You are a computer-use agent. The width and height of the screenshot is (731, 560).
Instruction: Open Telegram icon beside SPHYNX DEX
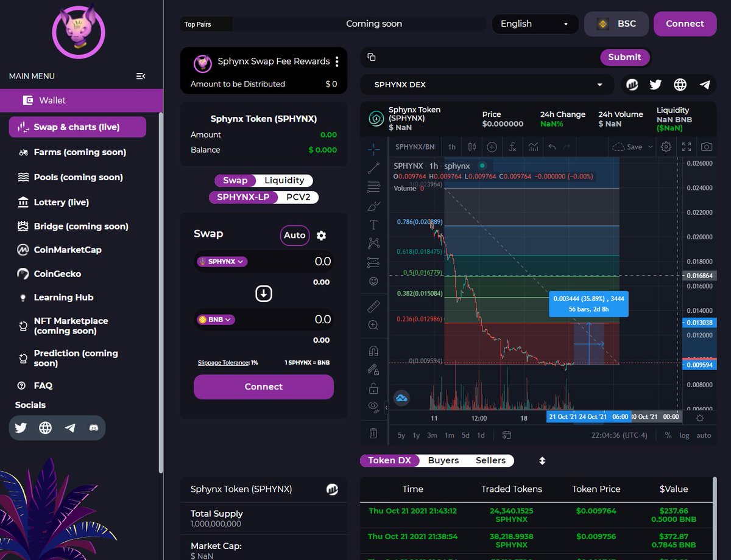(x=705, y=85)
